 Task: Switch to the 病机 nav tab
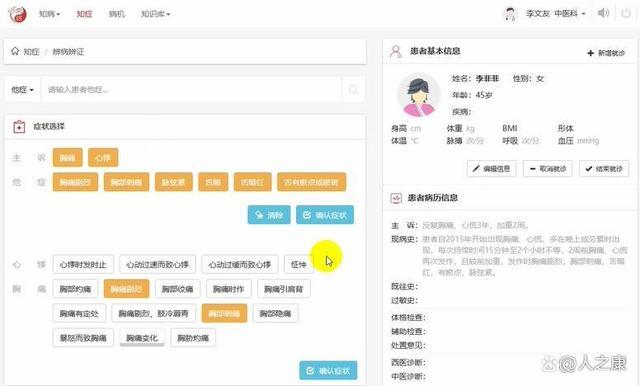click(x=117, y=14)
